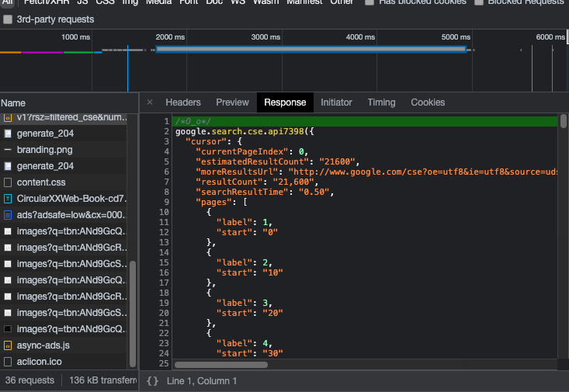Viewport: 569px width, 392px height.
Task: Select the v1?rsz=filtered_cse request row
Action: pyautogui.click(x=64, y=118)
